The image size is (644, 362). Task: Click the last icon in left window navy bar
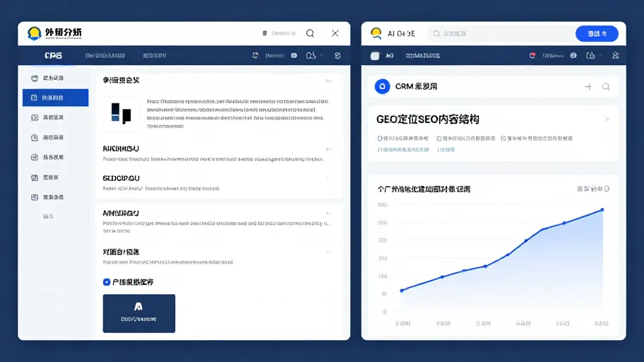(x=338, y=56)
